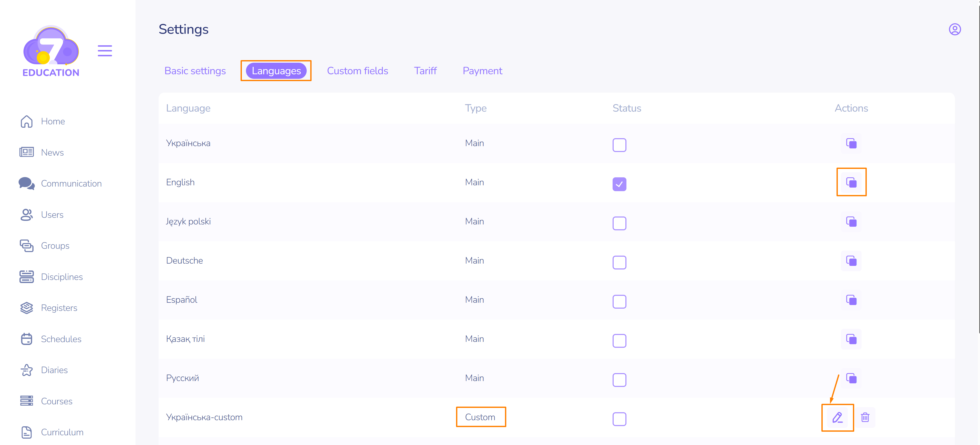This screenshot has width=980, height=445.
Task: Copy the Deutsche language entry
Action: (x=851, y=261)
